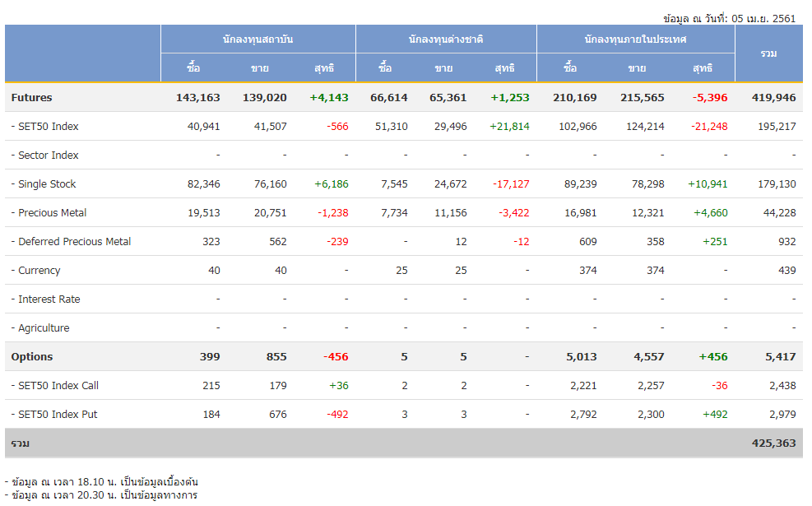This screenshot has height=506, width=812.
Task: Select the Options row label
Action: 31,357
